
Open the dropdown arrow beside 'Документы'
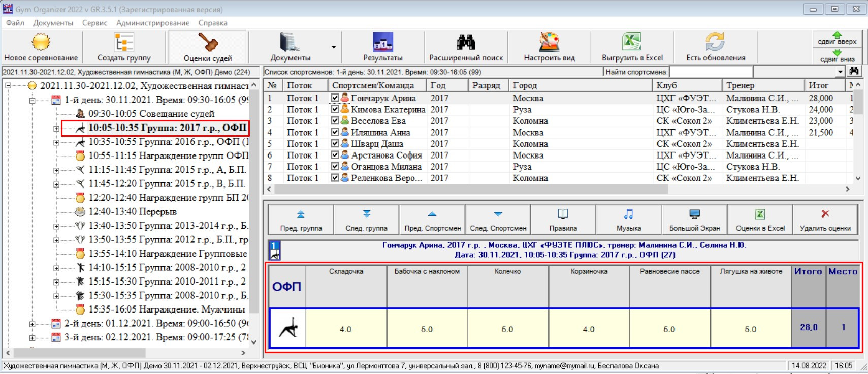334,47
